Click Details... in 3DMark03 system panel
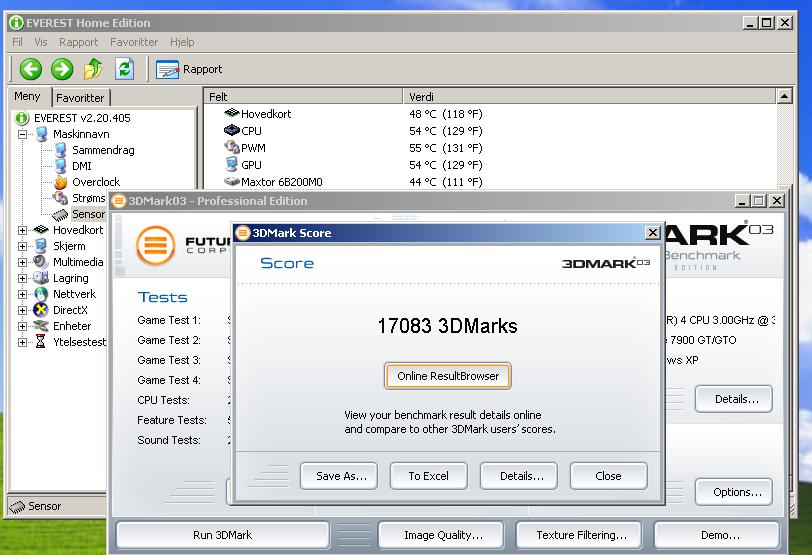Viewport: 812px width, 555px height. pos(734,399)
